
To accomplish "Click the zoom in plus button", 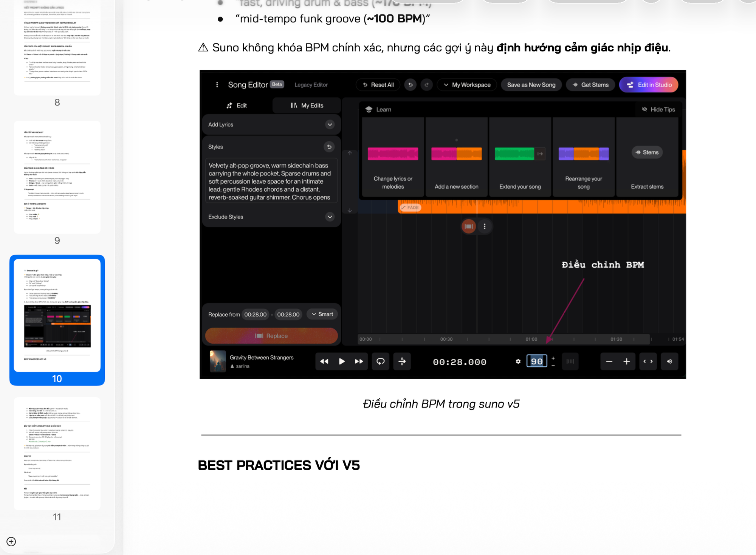I will 626,361.
